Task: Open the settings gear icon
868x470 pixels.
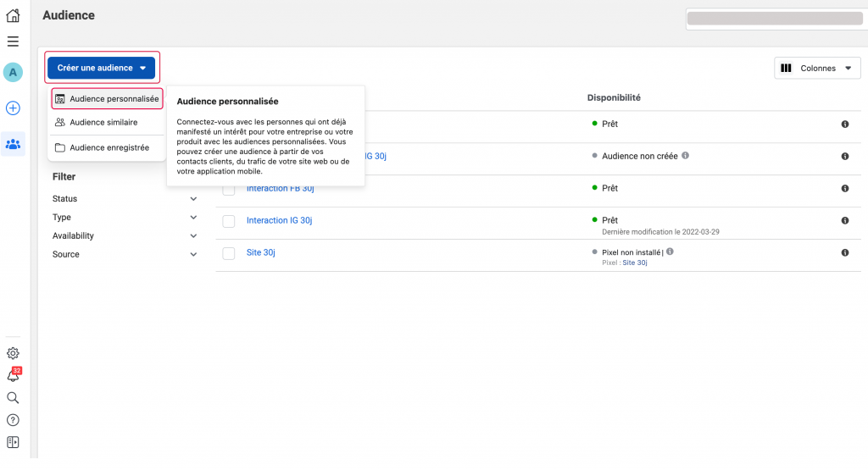Action: (x=13, y=353)
